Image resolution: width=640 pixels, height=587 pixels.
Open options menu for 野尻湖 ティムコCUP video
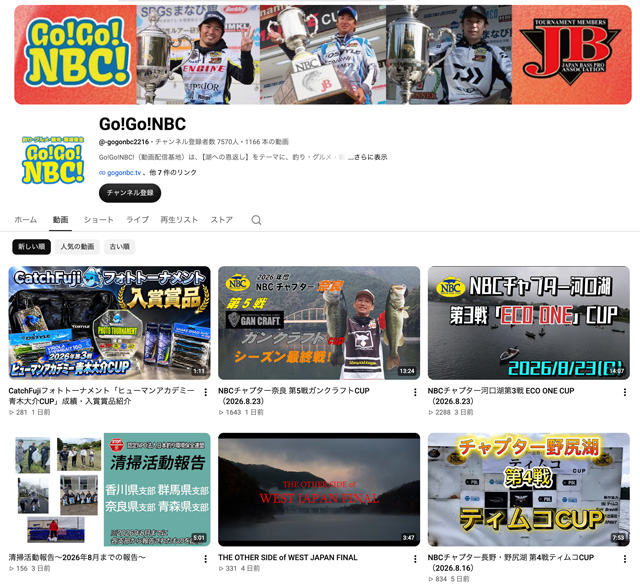pyautogui.click(x=624, y=559)
